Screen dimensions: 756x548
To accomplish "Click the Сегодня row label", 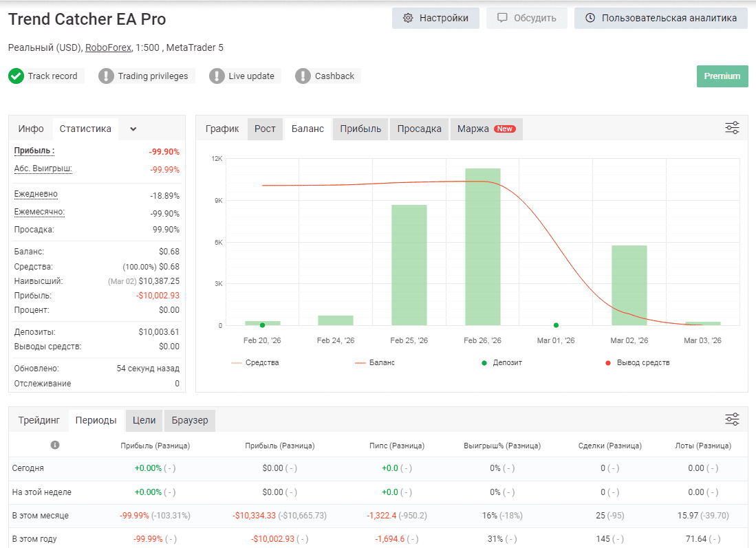I will (28, 468).
